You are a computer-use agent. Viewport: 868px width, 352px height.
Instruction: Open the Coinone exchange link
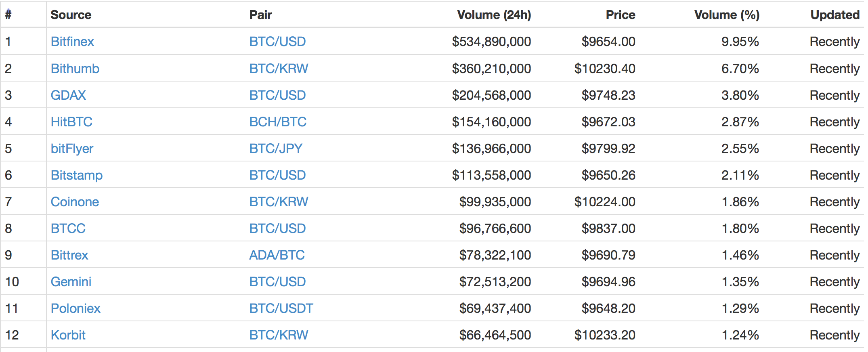pos(75,202)
